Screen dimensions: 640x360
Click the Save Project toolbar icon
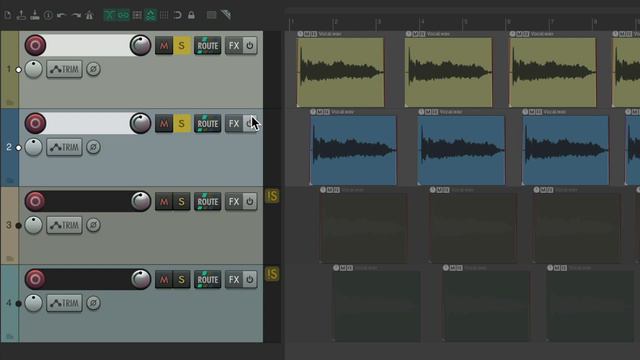tap(35, 16)
